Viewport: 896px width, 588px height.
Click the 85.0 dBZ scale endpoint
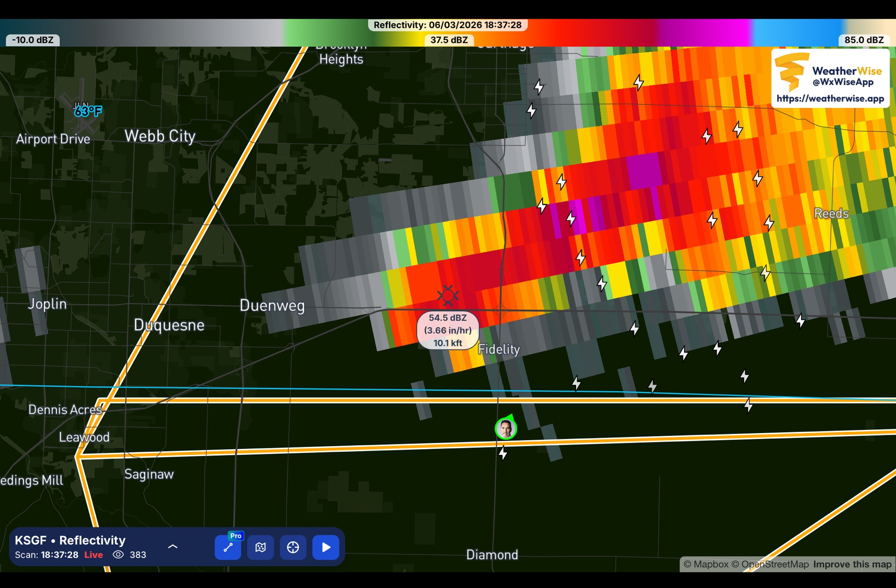coord(864,40)
